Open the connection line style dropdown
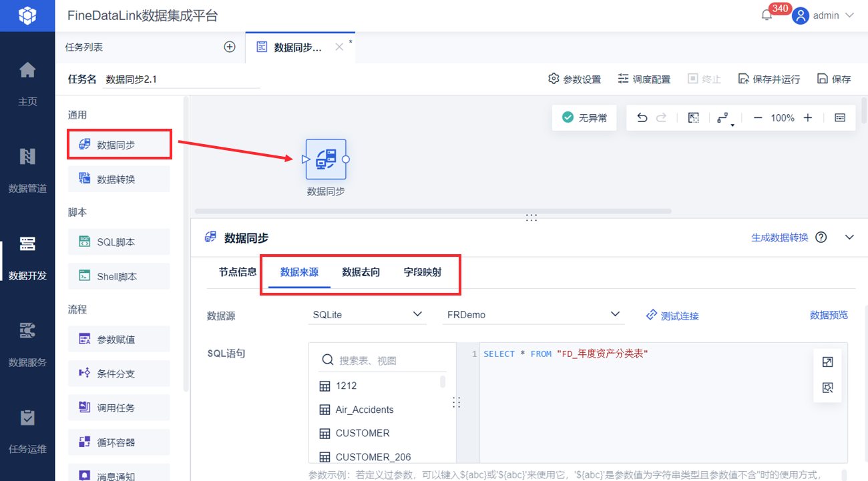 (x=724, y=119)
